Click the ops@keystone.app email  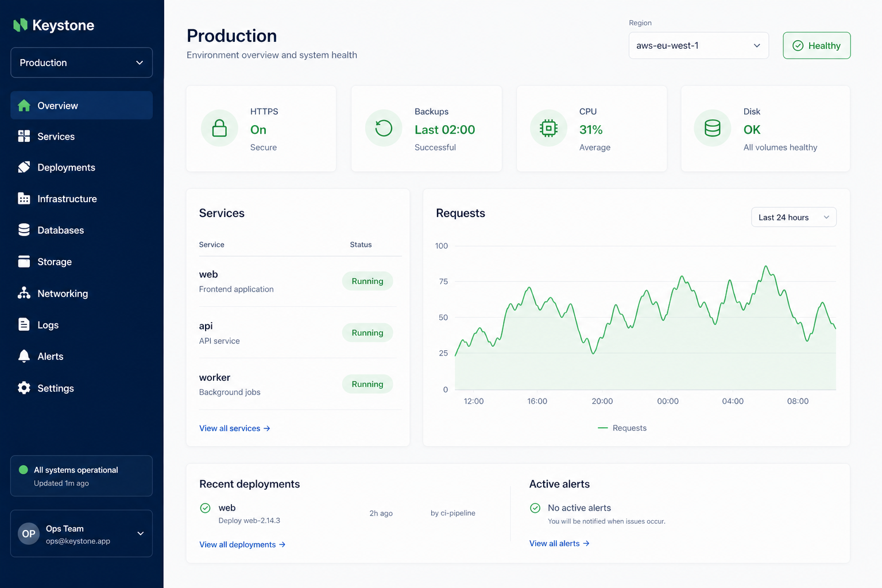[78, 541]
